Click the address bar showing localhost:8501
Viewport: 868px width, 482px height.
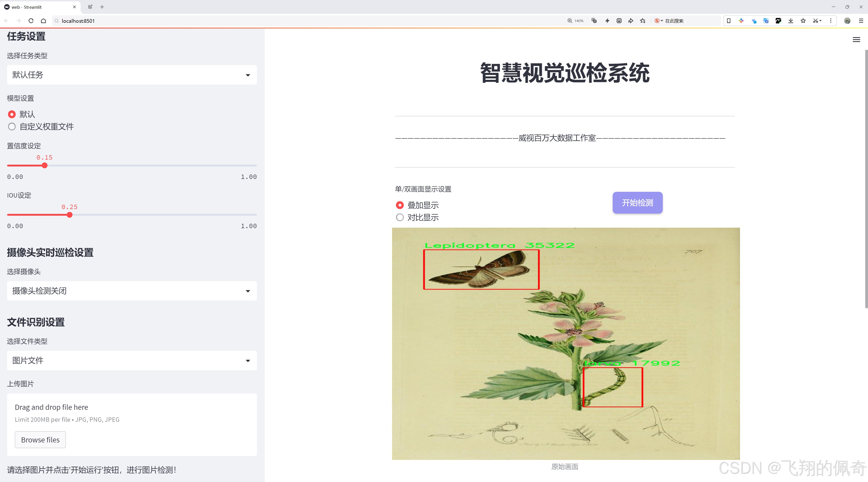303,21
